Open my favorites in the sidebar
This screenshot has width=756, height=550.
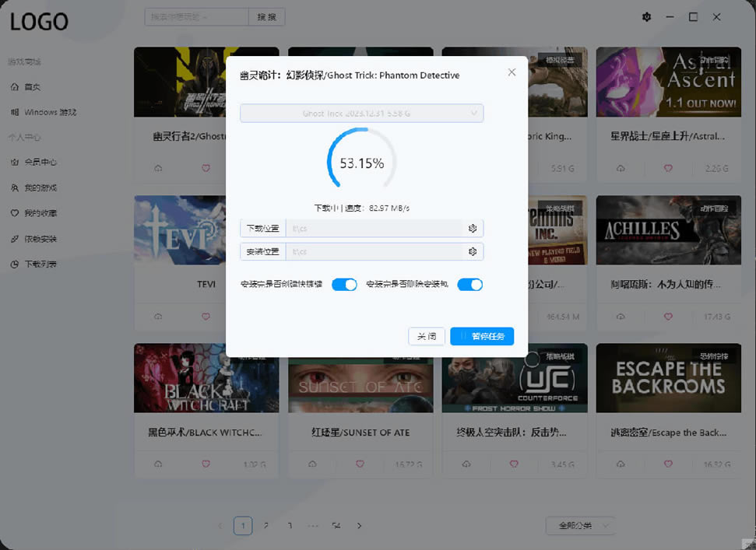[33, 213]
